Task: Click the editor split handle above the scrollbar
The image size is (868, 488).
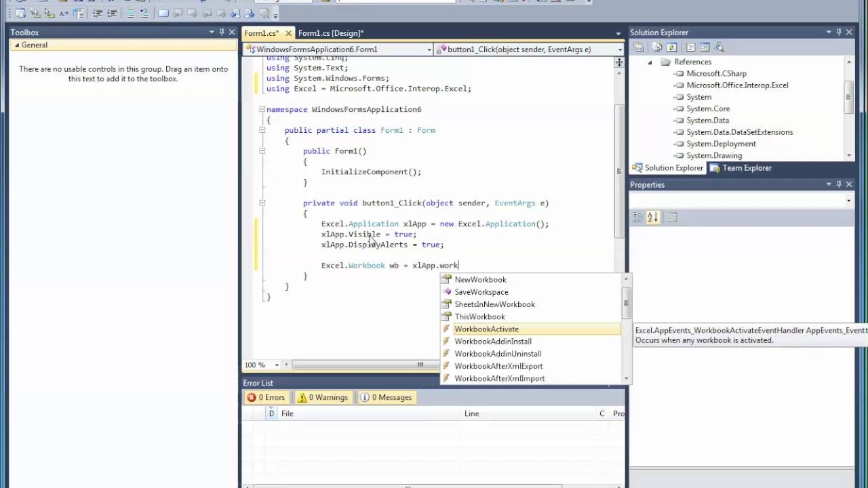Action: [x=618, y=62]
